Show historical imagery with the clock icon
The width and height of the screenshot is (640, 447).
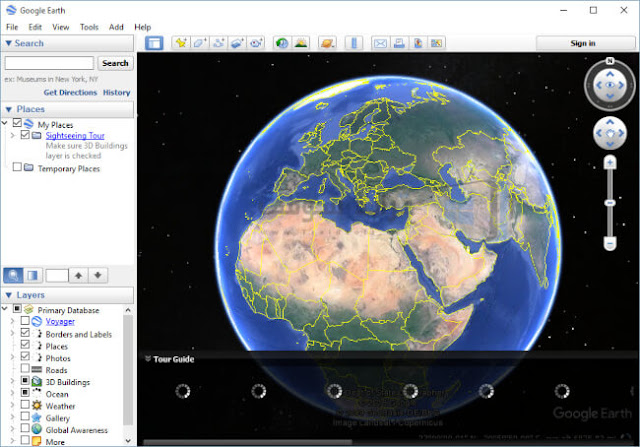tap(282, 43)
